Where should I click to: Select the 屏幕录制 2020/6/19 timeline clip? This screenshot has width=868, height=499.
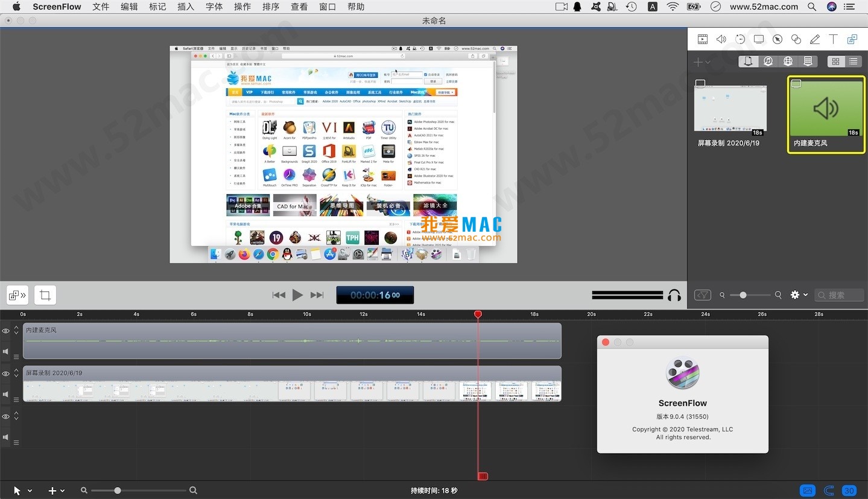pos(292,384)
